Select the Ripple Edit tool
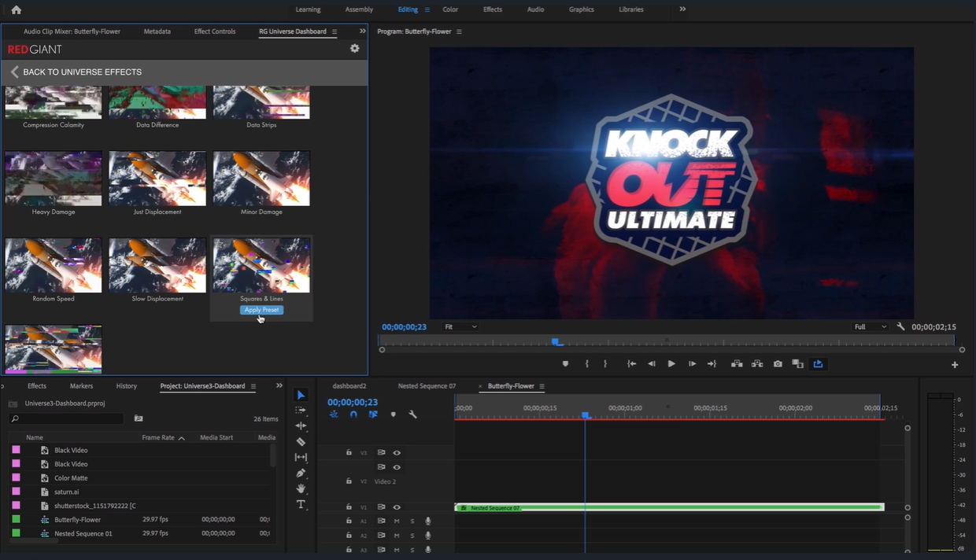This screenshot has width=976, height=560. point(301,426)
